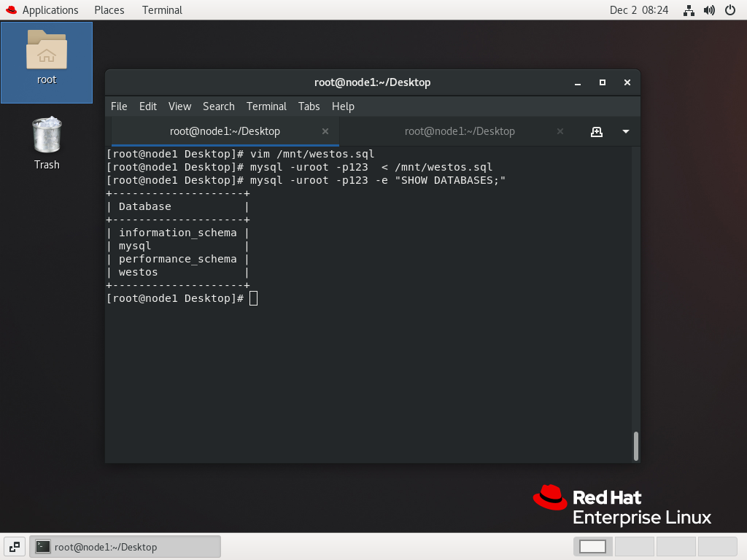
Task: Click the root@node1 taskbar window button
Action: click(x=125, y=547)
